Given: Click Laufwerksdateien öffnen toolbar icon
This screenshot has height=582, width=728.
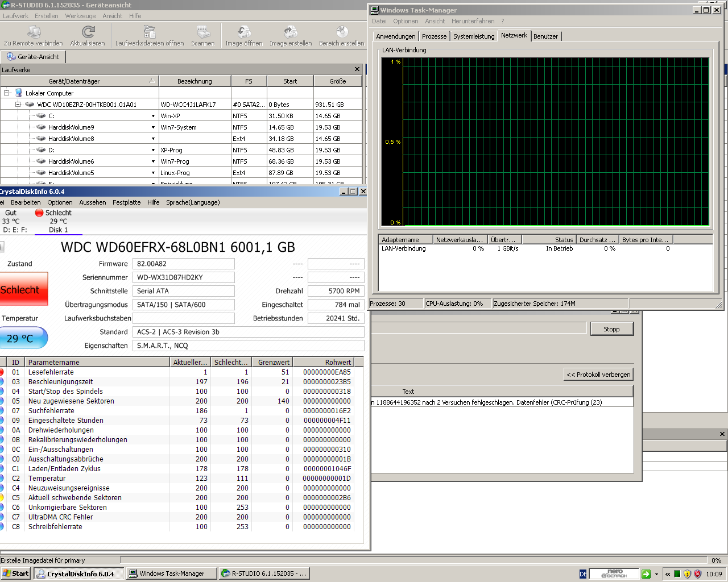Looking at the screenshot, I should click(150, 32).
